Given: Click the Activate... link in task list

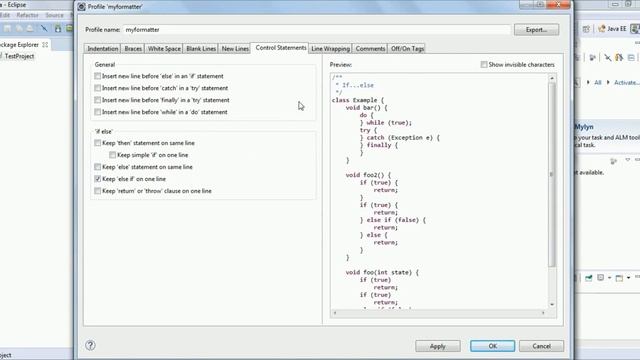Looking at the screenshot, I should pos(627,82).
